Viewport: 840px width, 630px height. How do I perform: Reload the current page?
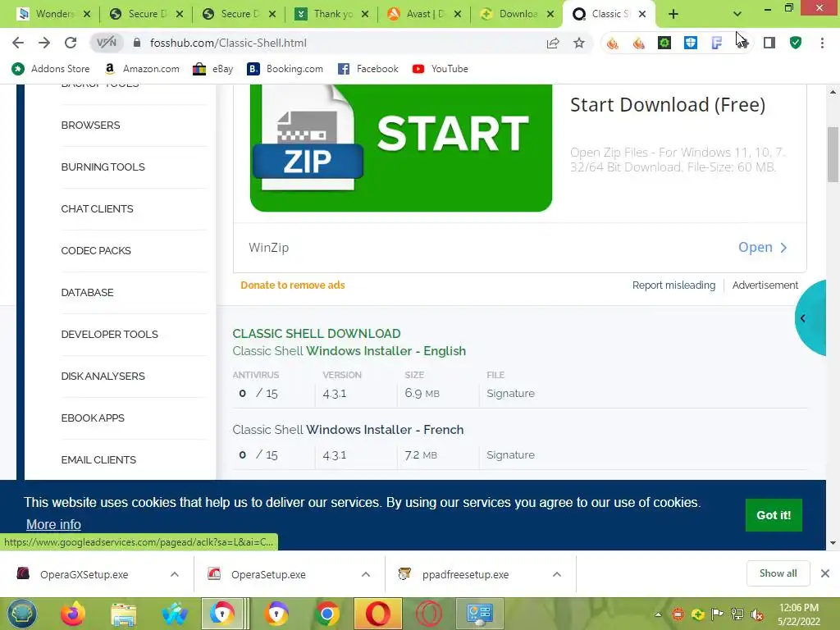coord(71,43)
